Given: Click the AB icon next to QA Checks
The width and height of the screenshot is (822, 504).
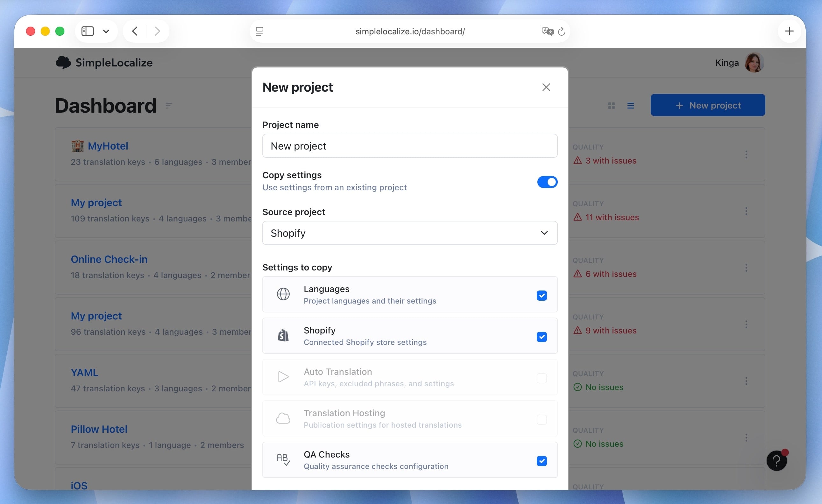Looking at the screenshot, I should [x=283, y=460].
